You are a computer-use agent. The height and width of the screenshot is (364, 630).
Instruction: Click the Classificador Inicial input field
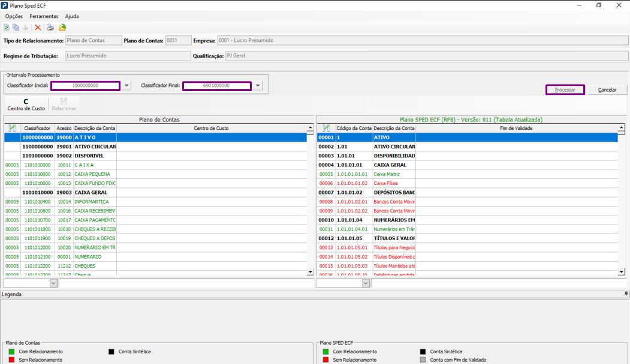85,86
